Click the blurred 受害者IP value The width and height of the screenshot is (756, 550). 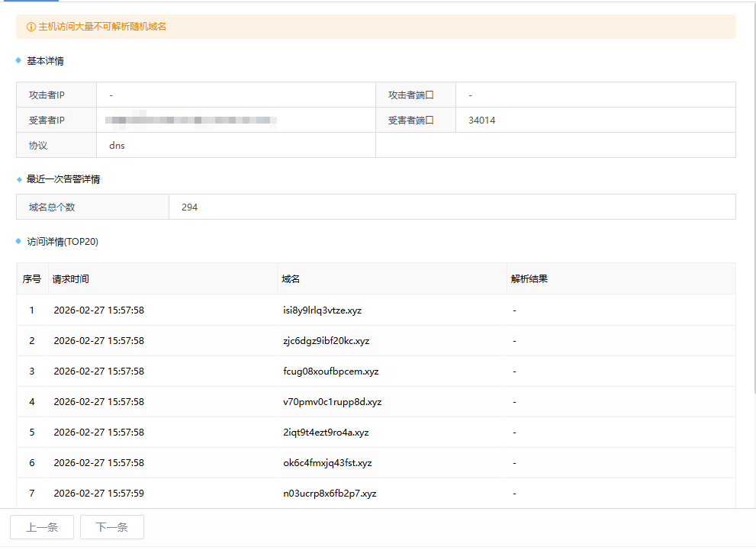pyautogui.click(x=191, y=121)
